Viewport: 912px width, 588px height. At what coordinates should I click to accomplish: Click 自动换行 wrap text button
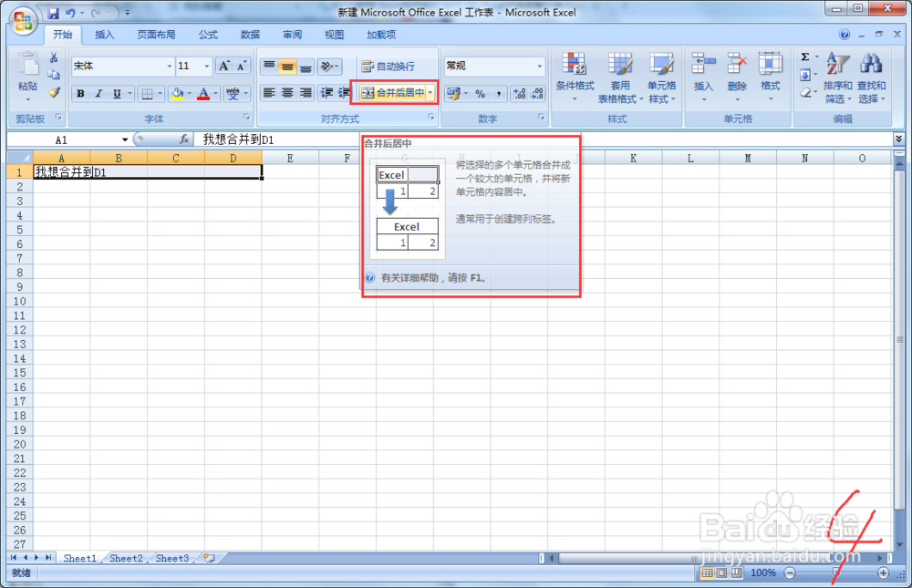pos(388,67)
